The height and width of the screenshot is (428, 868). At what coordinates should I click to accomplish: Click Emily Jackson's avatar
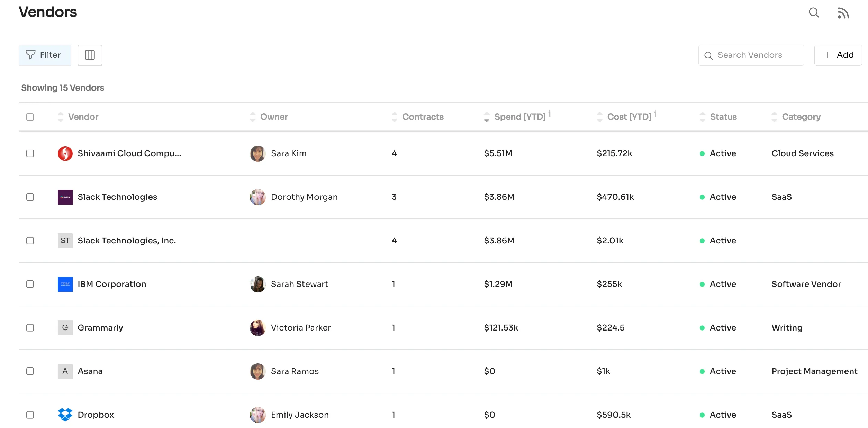[257, 415]
